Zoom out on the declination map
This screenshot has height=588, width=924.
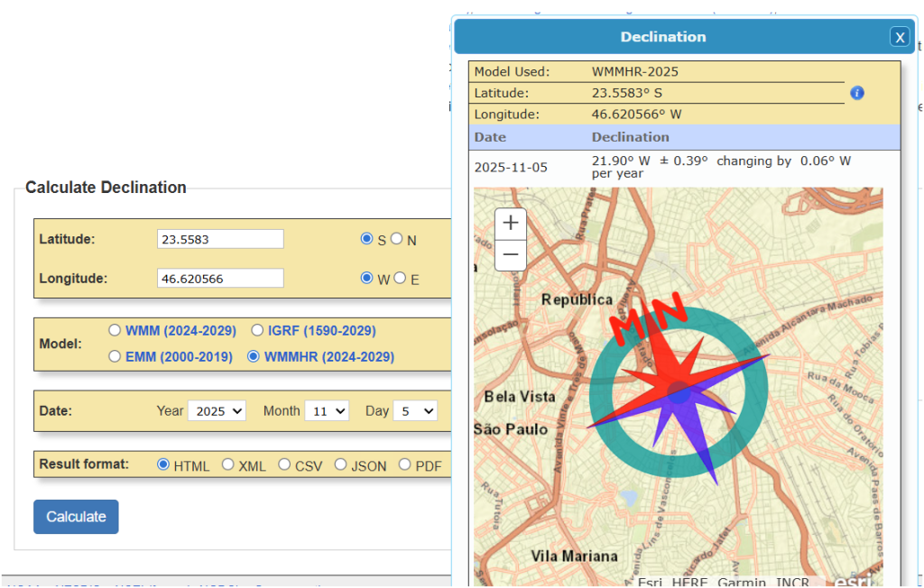coord(511,255)
